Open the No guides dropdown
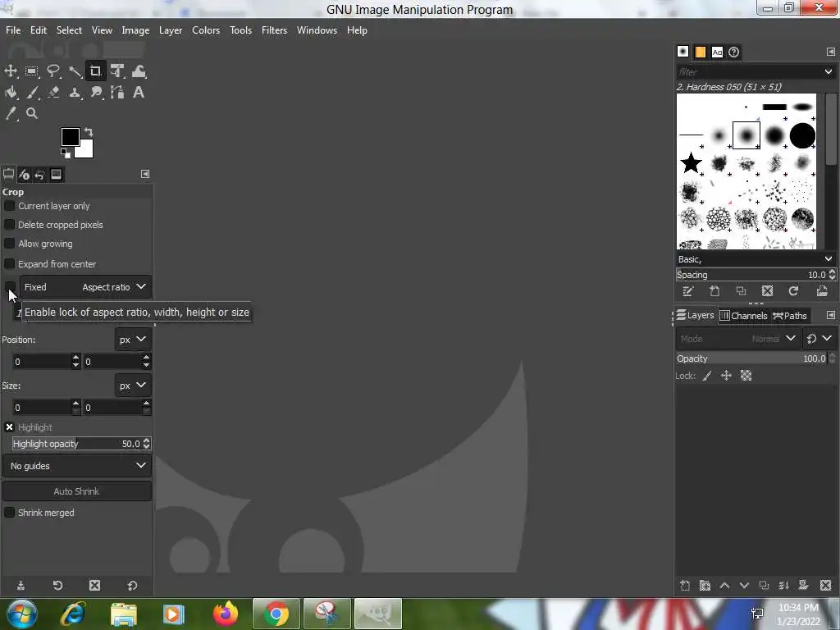 77,466
